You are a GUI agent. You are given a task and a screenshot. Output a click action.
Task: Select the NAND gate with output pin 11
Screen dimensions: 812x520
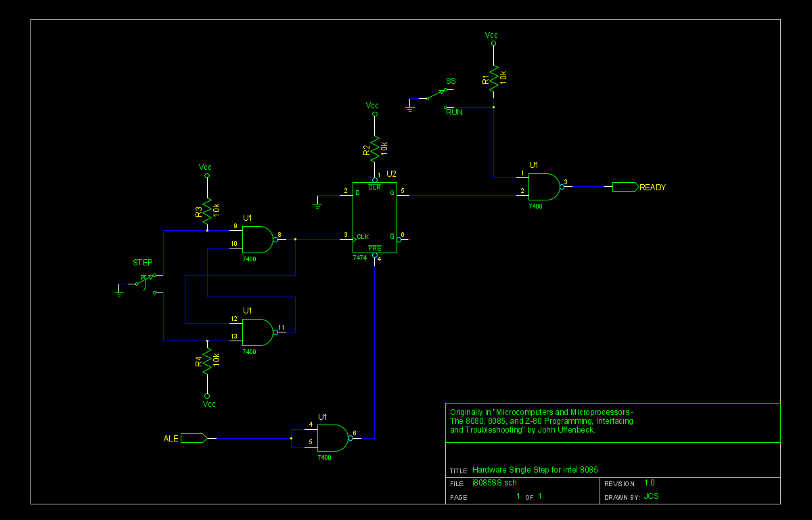(258, 332)
